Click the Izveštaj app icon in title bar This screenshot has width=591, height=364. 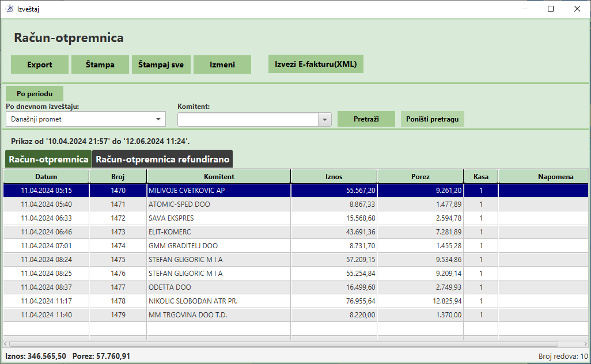click(9, 9)
